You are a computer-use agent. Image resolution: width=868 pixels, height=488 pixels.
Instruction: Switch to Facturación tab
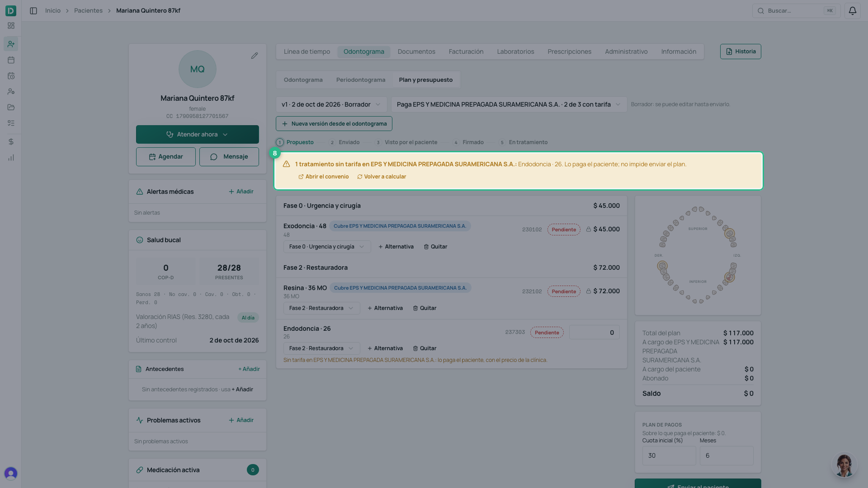(466, 52)
